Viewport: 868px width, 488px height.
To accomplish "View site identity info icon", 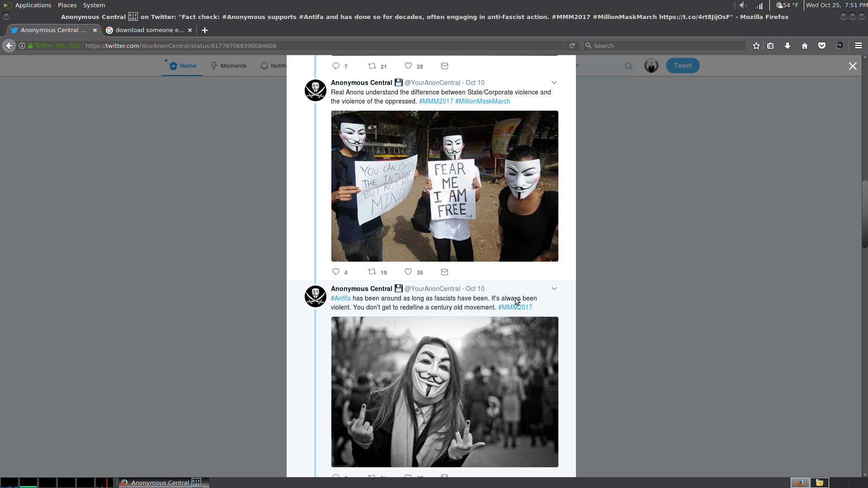I will [22, 46].
